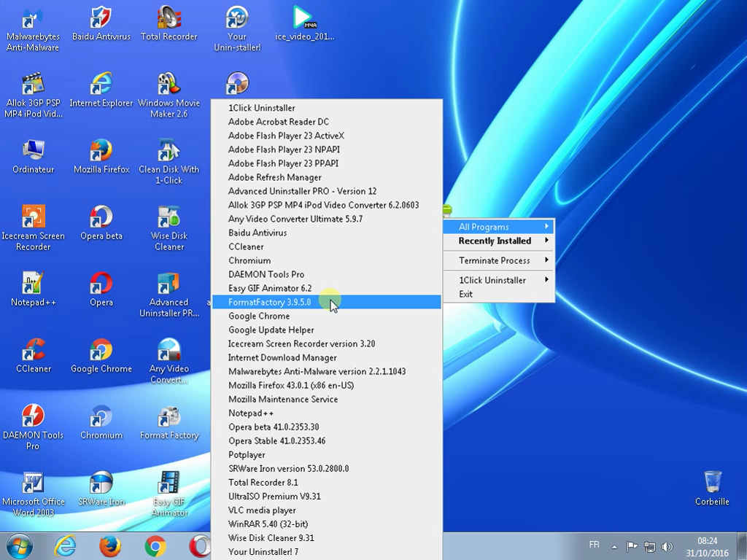Select Icecream Screen Recorder version 3.20
Image resolution: width=747 pixels, height=560 pixels.
327,343
